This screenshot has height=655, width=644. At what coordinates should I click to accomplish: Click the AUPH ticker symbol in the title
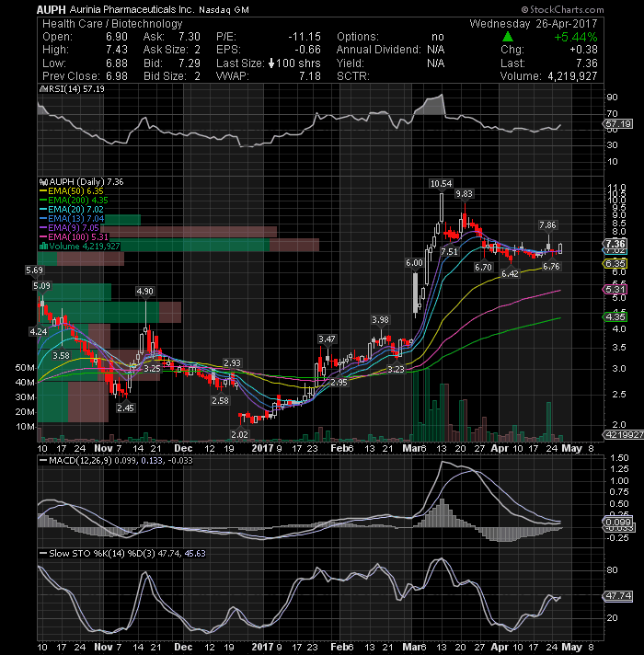[51, 9]
